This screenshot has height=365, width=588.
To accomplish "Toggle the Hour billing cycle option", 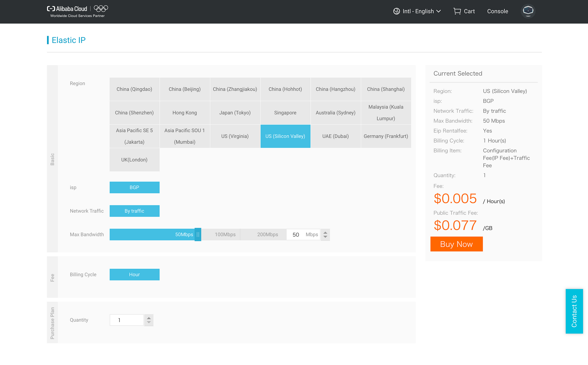I will (135, 274).
